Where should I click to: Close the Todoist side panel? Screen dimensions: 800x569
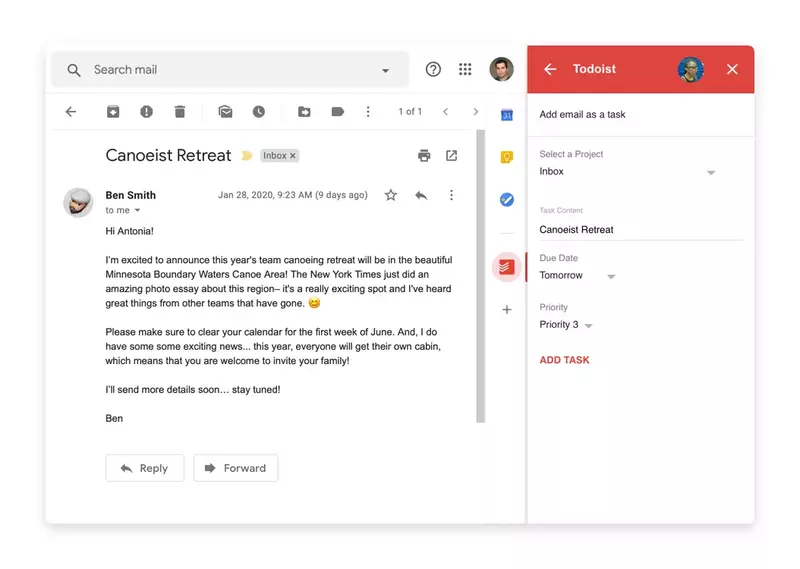coord(732,69)
